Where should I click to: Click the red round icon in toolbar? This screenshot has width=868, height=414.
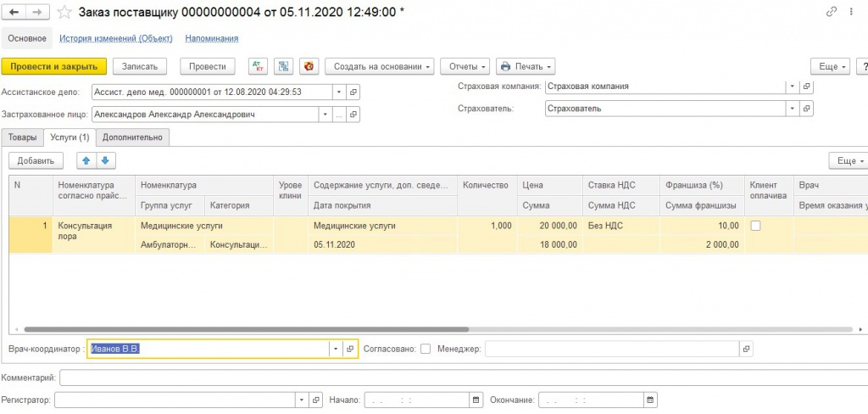click(x=309, y=66)
